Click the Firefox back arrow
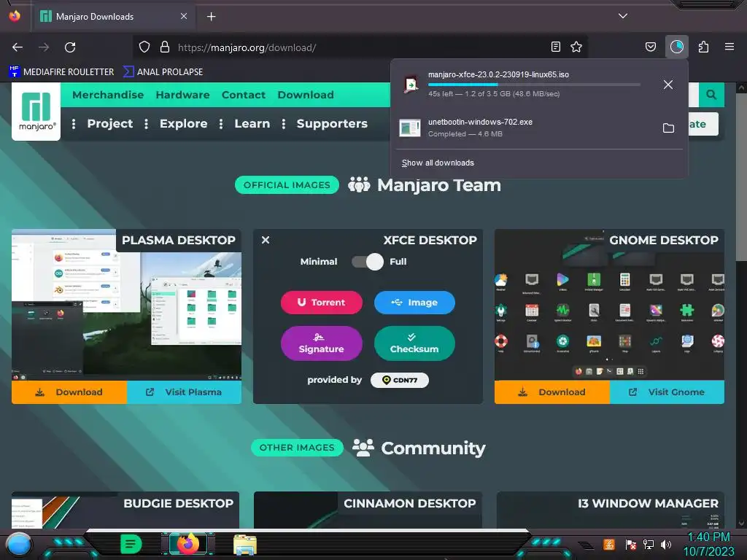This screenshot has width=747, height=560. 18,47
